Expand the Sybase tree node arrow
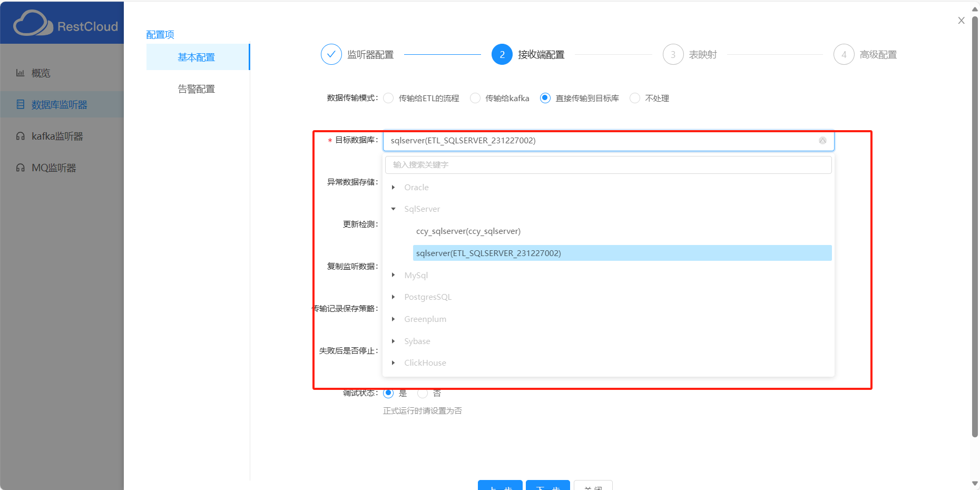Viewport: 980px width, 490px height. (x=393, y=341)
